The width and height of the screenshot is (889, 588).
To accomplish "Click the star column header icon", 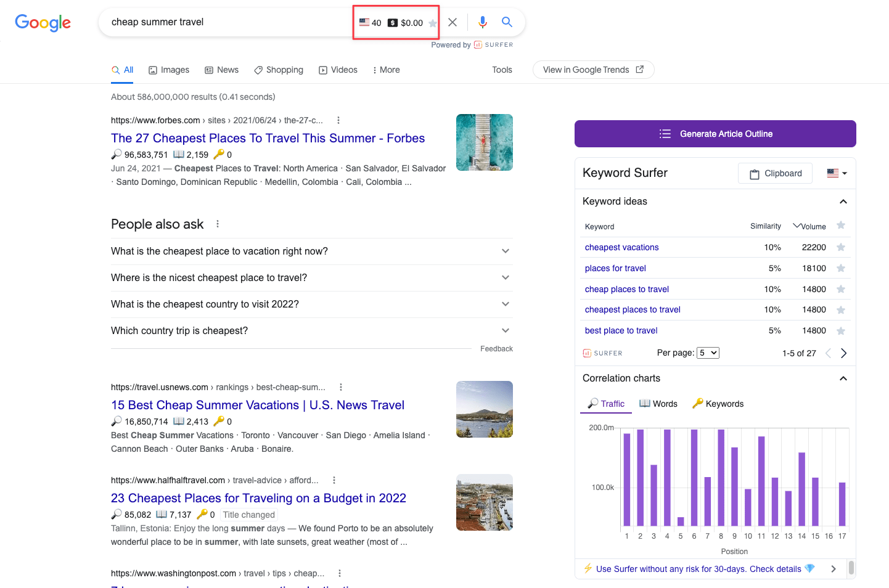I will pyautogui.click(x=841, y=225).
